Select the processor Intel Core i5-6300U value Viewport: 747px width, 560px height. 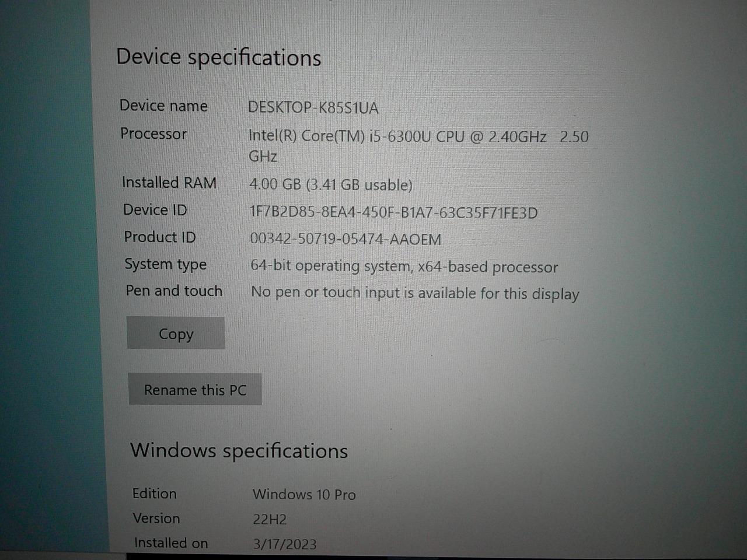tap(418, 146)
